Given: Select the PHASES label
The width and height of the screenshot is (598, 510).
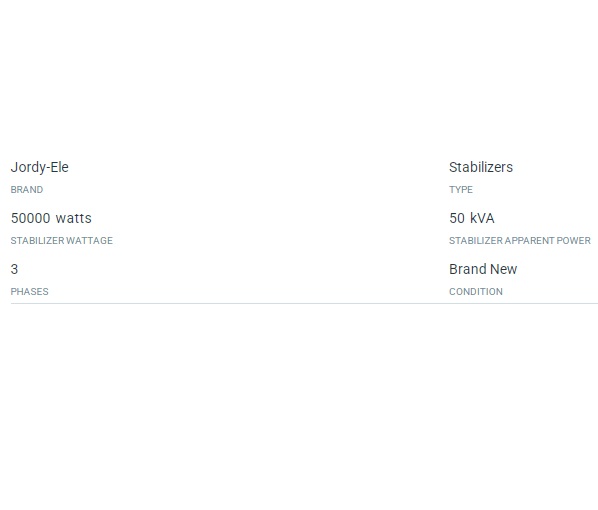Looking at the screenshot, I should [x=29, y=292].
